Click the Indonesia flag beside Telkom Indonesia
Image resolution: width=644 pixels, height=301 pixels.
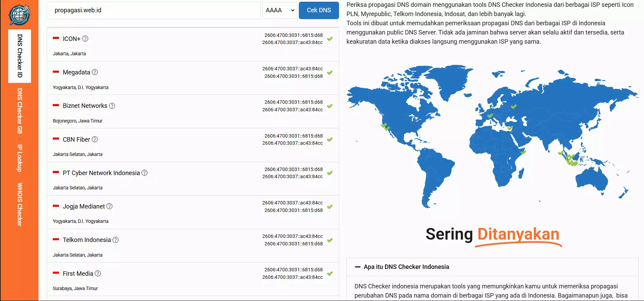pyautogui.click(x=56, y=240)
